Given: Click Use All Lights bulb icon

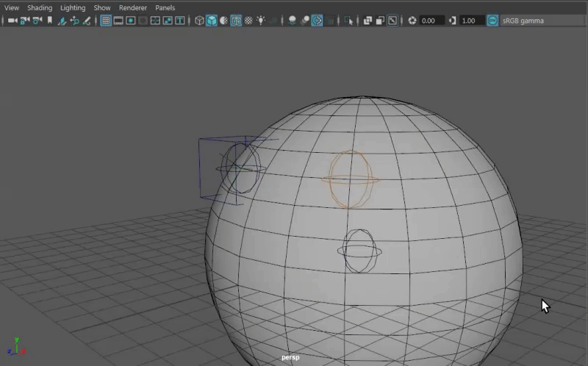Looking at the screenshot, I should coord(261,21).
